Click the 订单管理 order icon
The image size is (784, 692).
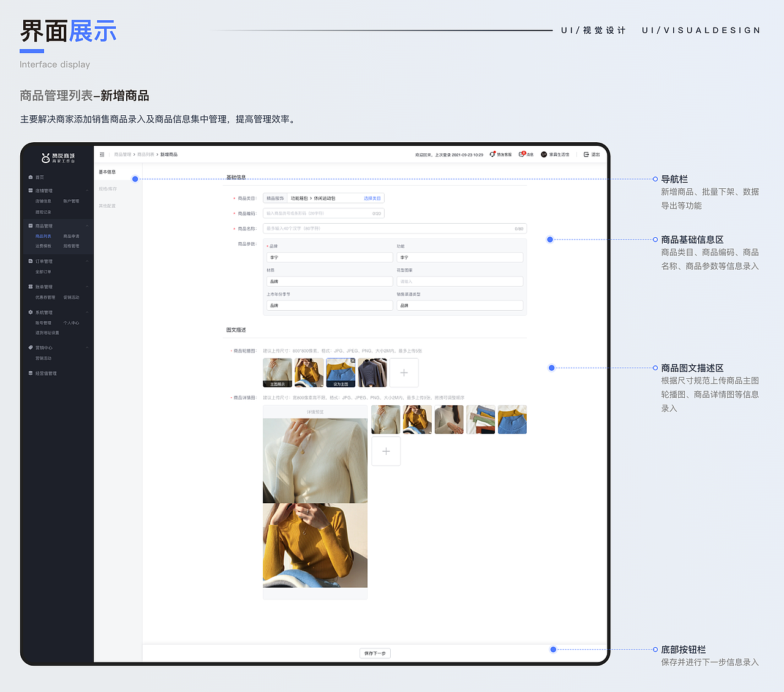coord(31,261)
